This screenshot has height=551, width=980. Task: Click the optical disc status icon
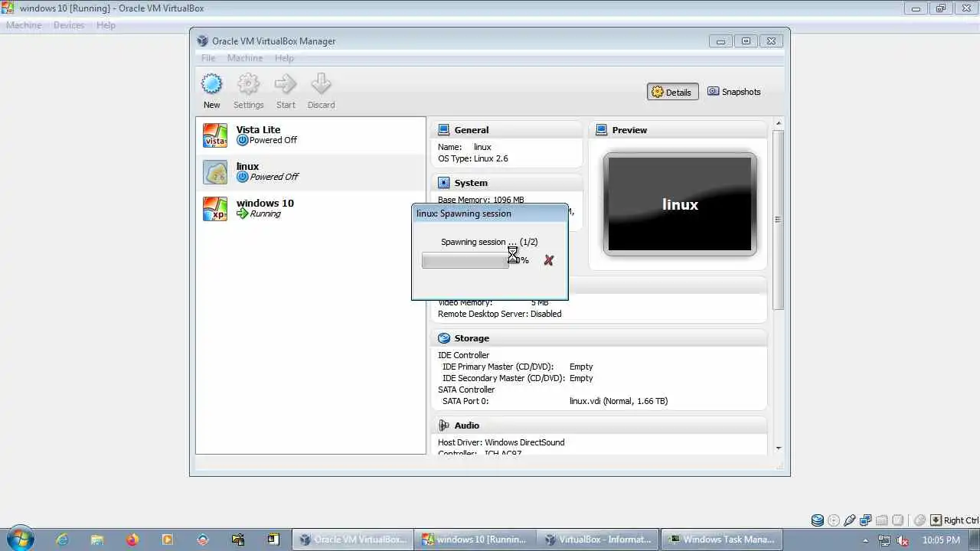(x=834, y=520)
